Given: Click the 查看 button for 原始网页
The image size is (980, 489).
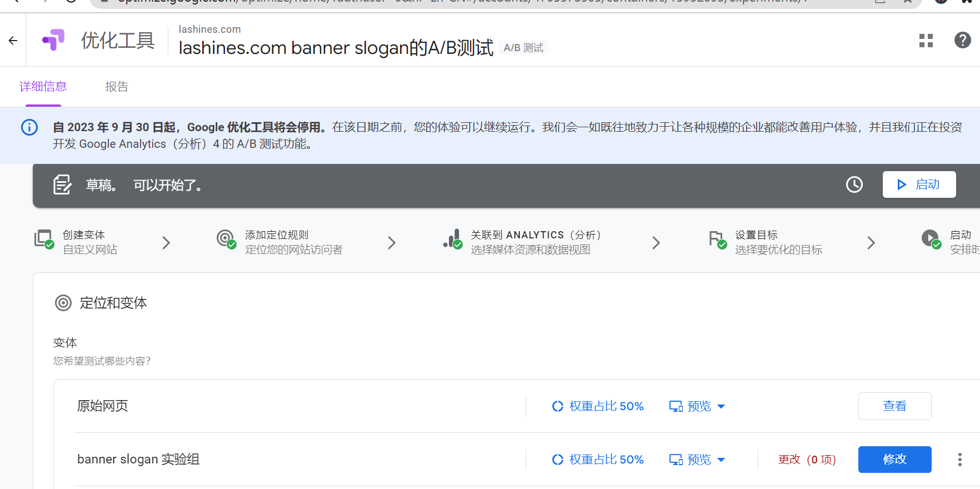Looking at the screenshot, I should (894, 406).
